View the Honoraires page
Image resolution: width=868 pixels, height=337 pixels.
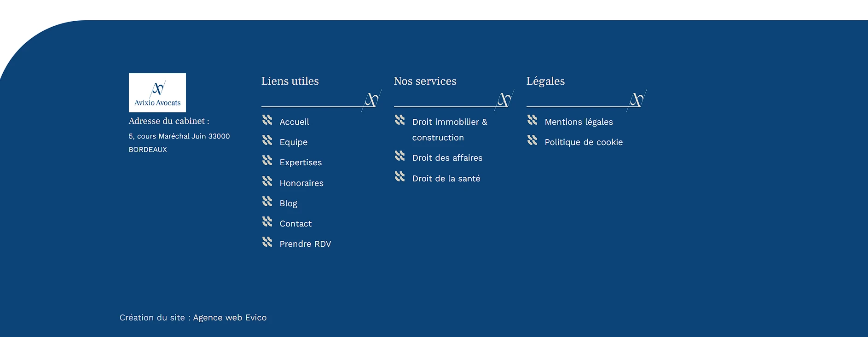point(301,183)
